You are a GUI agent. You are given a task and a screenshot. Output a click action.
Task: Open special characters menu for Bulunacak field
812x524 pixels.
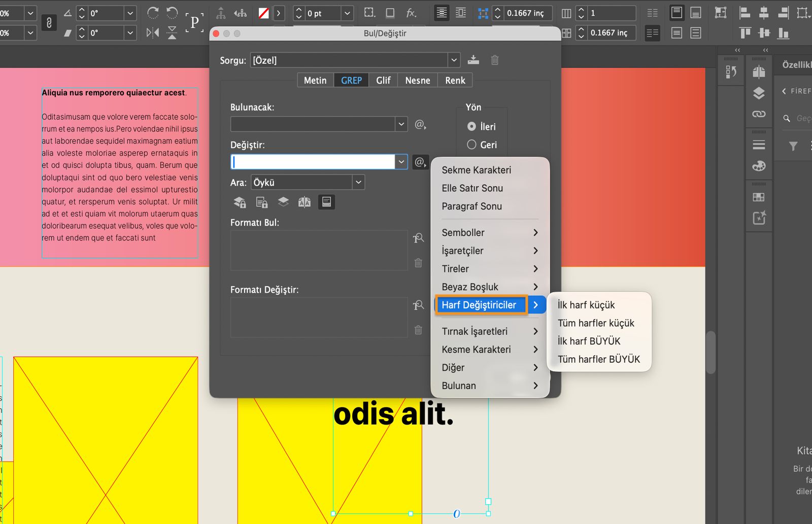[420, 124]
